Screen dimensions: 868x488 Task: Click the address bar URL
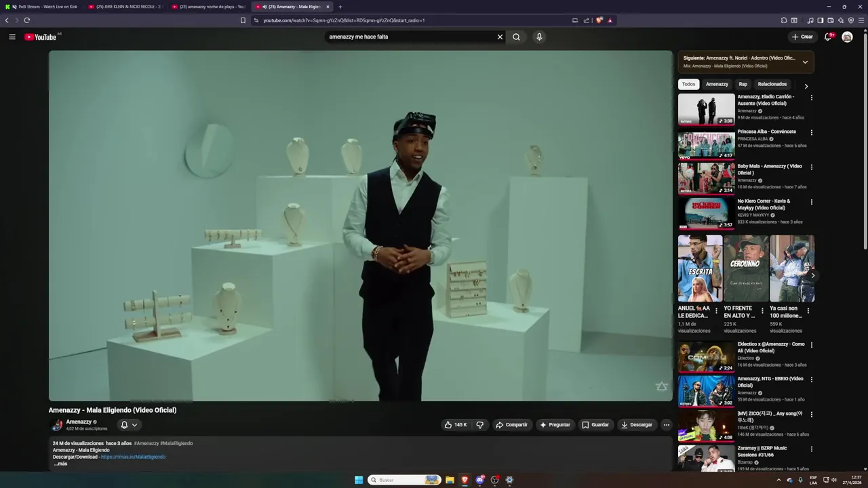(344, 20)
